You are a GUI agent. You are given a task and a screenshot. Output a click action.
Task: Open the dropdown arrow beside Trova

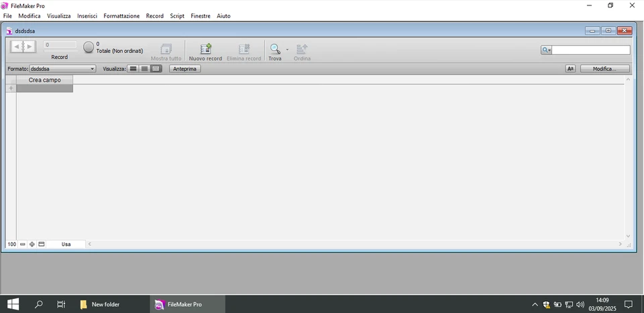(x=287, y=49)
